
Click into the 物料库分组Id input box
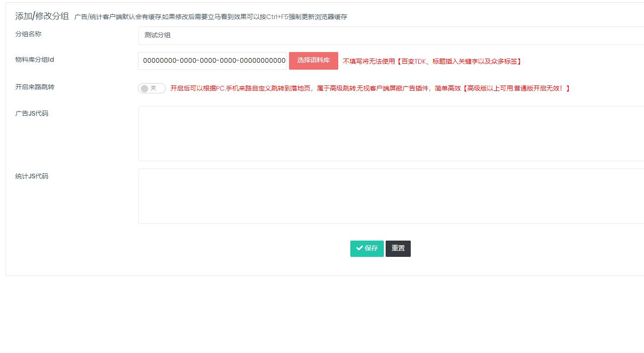(x=212, y=61)
